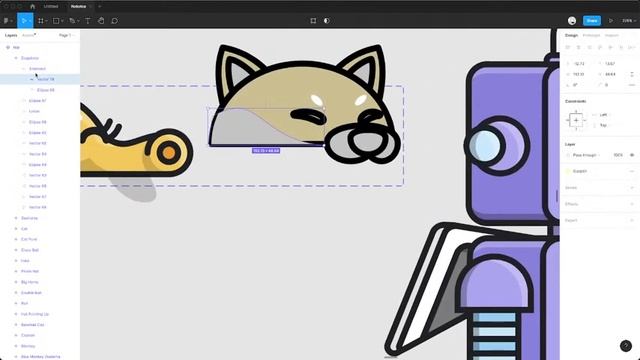The width and height of the screenshot is (640, 360).
Task: Select the Move tool
Action: pos(23,21)
